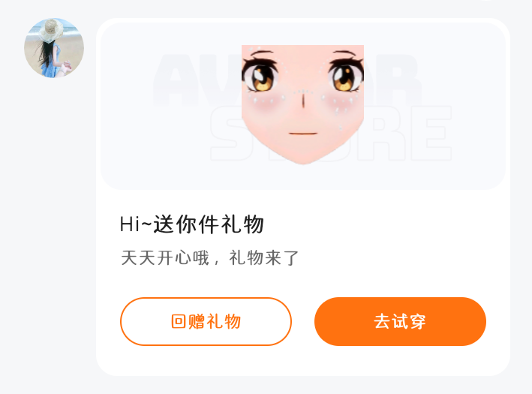Tap the blue dress in the profile picture

pyautogui.click(x=52, y=65)
